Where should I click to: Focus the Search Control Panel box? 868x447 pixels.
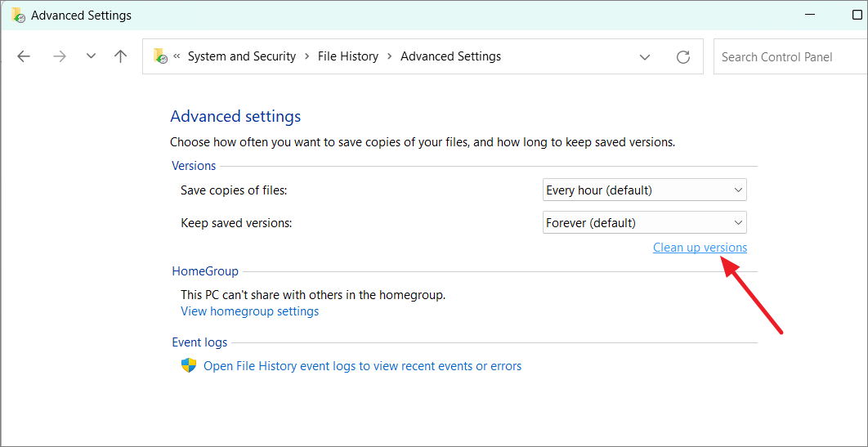789,57
